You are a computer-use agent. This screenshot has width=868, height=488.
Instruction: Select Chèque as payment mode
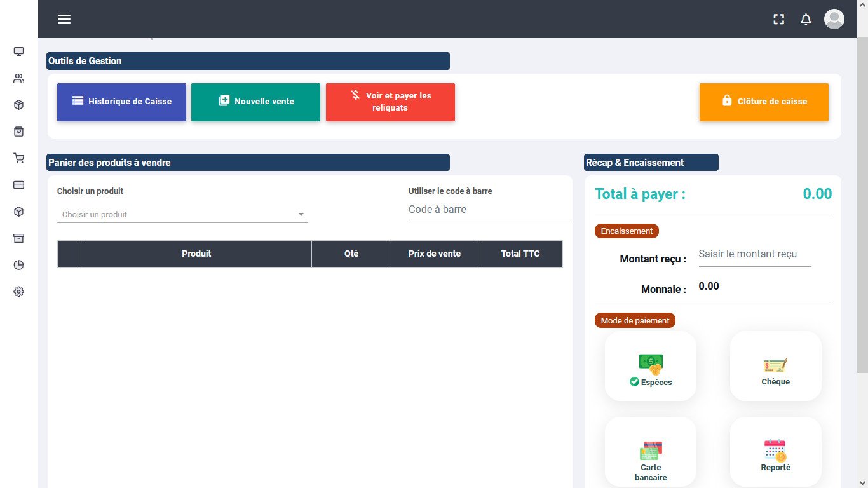(x=775, y=365)
